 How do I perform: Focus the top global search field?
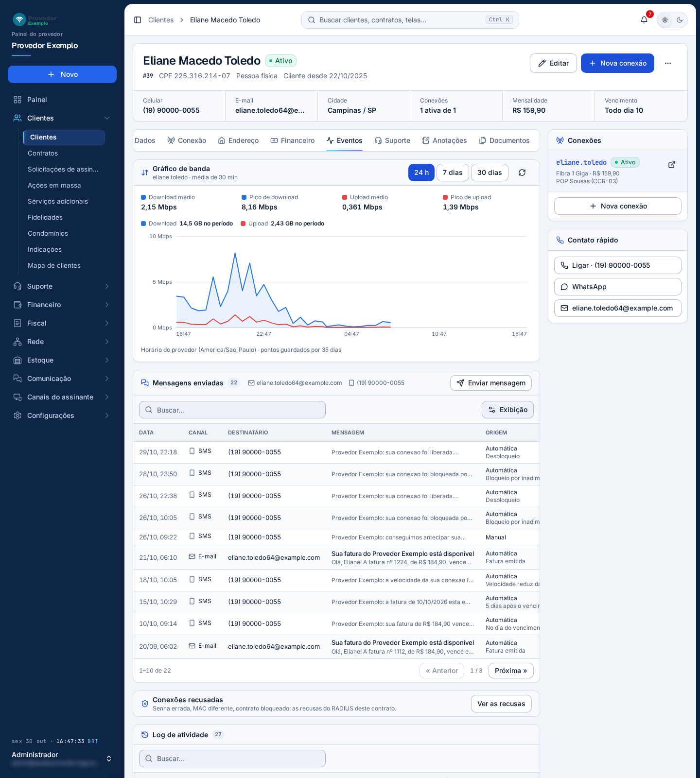[410, 20]
